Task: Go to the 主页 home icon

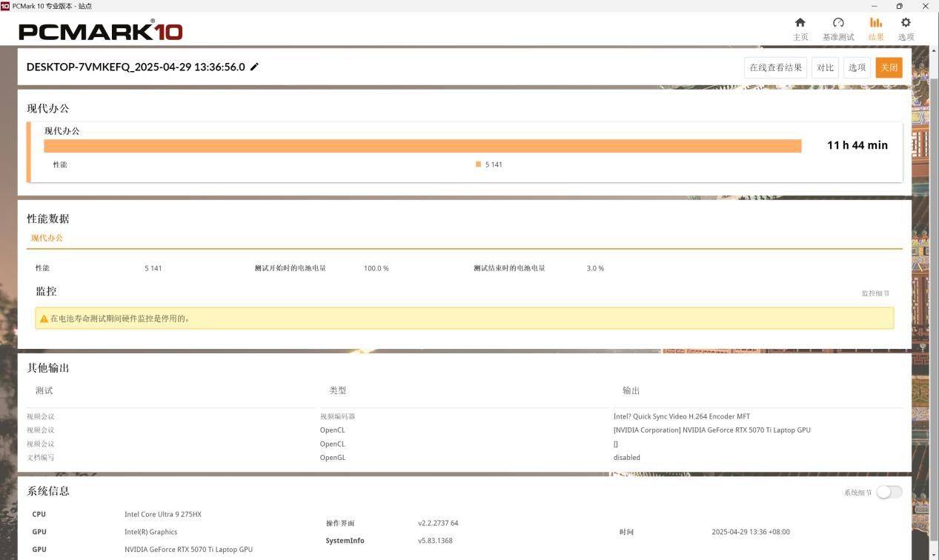Action: pos(800,22)
